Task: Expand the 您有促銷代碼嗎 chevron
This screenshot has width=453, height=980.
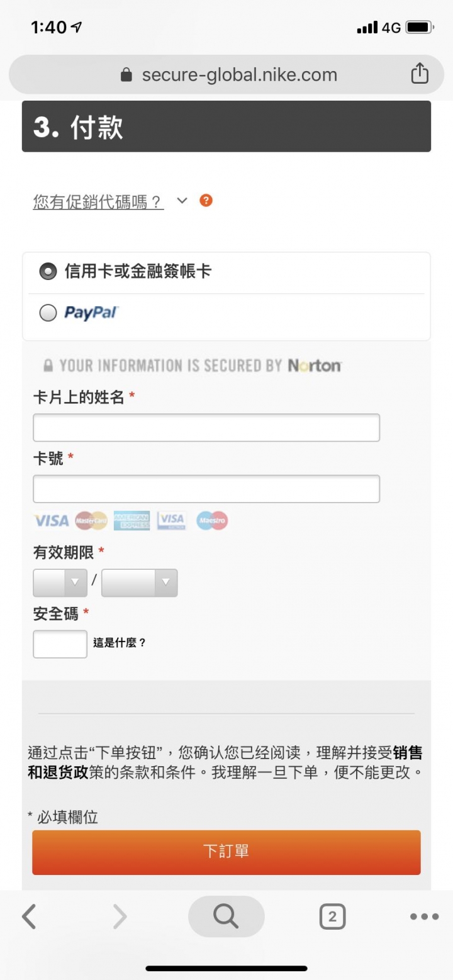Action: pos(182,201)
